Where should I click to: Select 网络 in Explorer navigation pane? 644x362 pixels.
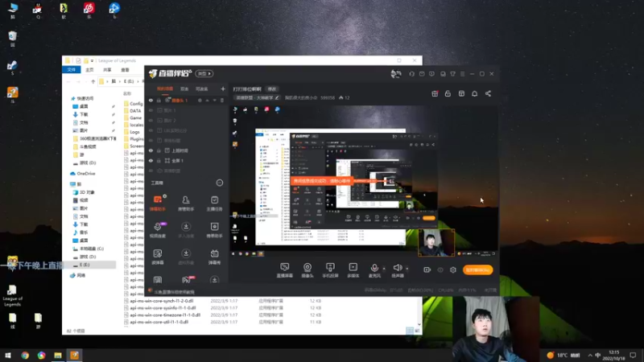[77, 275]
